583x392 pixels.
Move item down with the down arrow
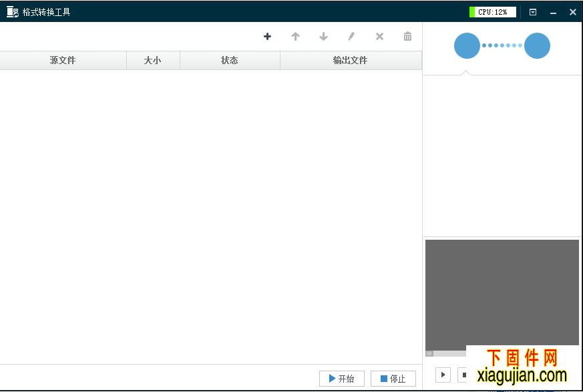(323, 37)
